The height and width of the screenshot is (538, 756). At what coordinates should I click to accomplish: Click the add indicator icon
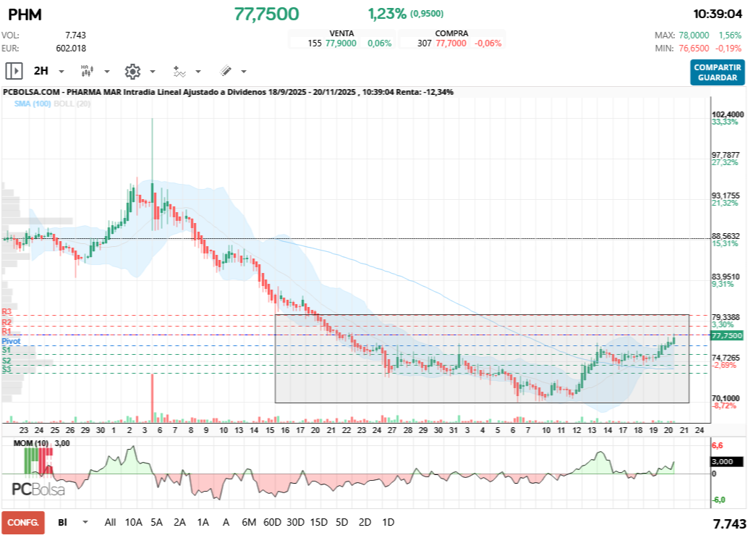click(179, 71)
